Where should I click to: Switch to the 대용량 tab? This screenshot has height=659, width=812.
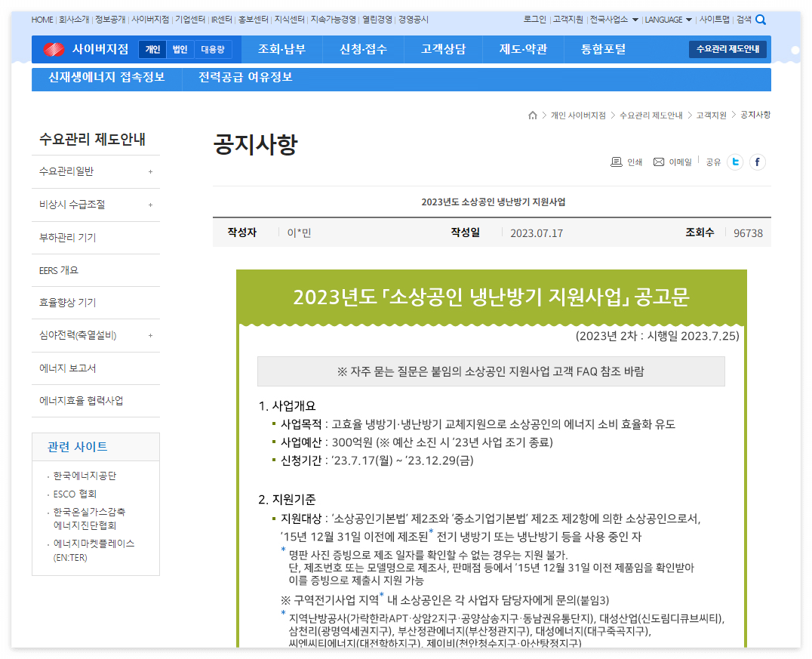point(211,48)
